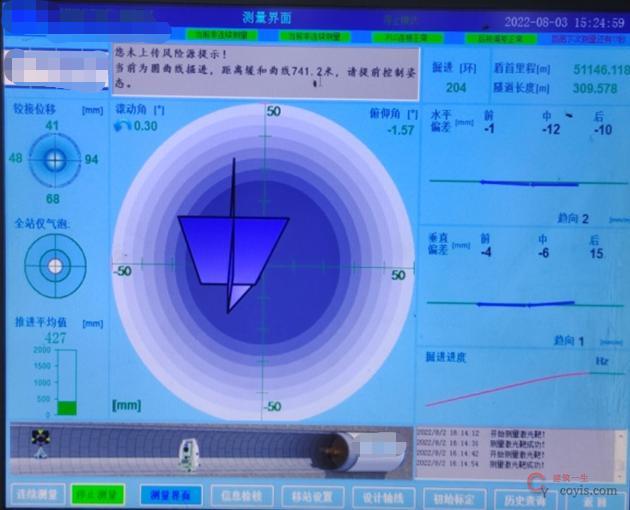
Task: Click the hinge displacement 铰接位移 gauge dial
Action: [x=55, y=160]
